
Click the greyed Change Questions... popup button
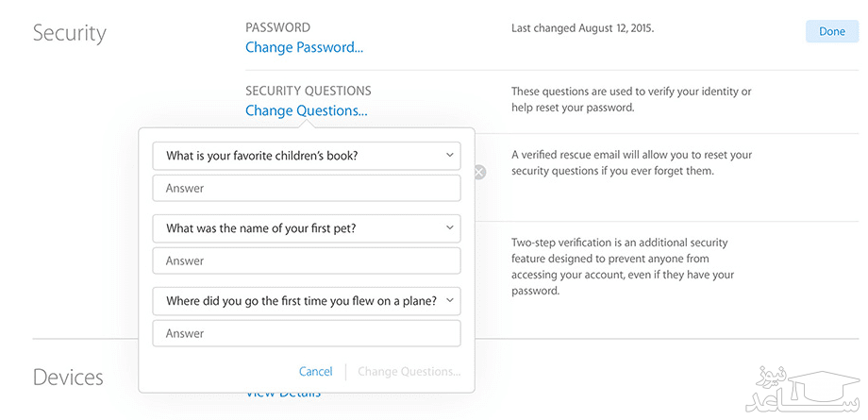409,372
